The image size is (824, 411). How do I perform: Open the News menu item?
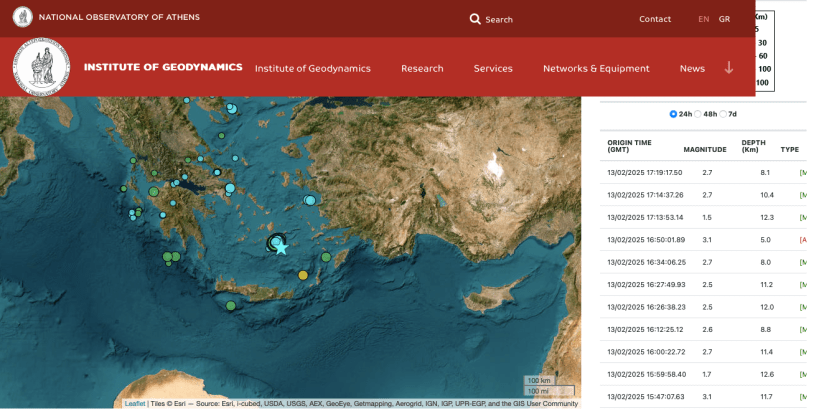tap(692, 69)
